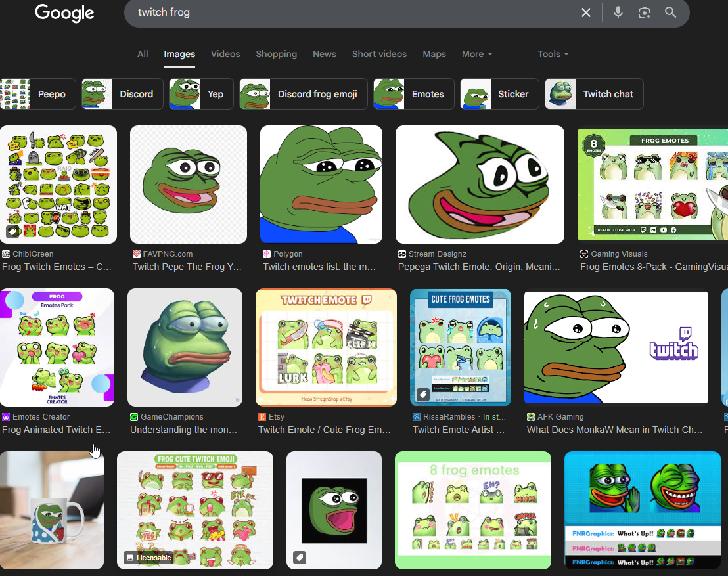Select the Emotes filter chip
Image resolution: width=728 pixels, height=576 pixels.
pos(414,94)
